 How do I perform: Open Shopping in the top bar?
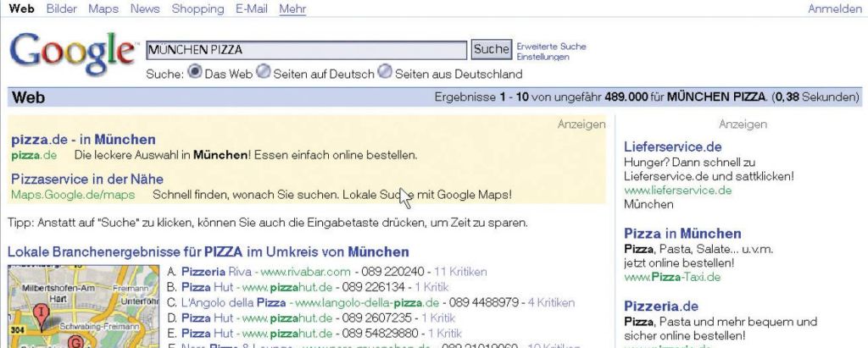[x=198, y=9]
